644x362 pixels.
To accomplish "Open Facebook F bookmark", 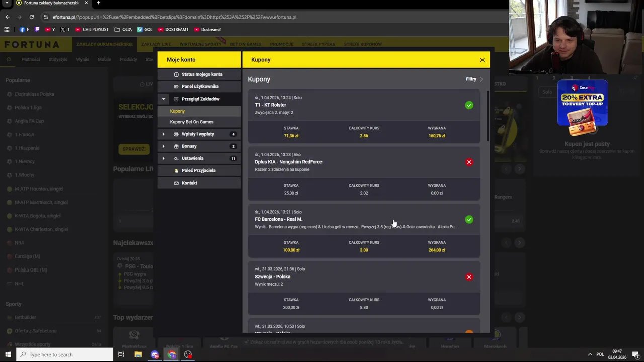I will [x=24, y=30].
